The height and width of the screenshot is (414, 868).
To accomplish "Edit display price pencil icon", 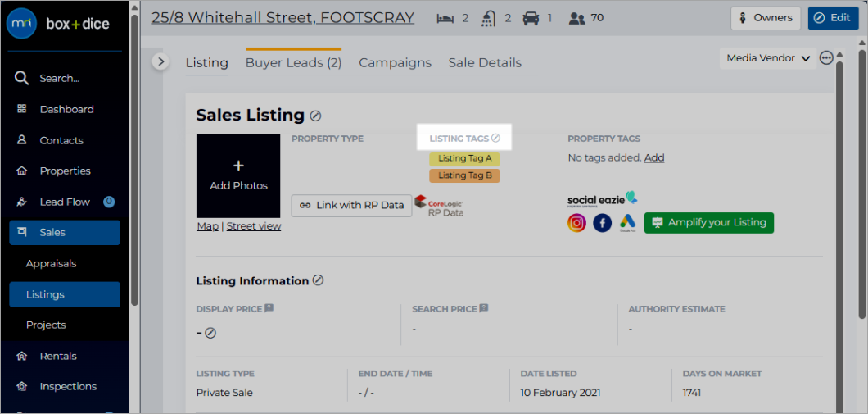I will pyautogui.click(x=210, y=333).
